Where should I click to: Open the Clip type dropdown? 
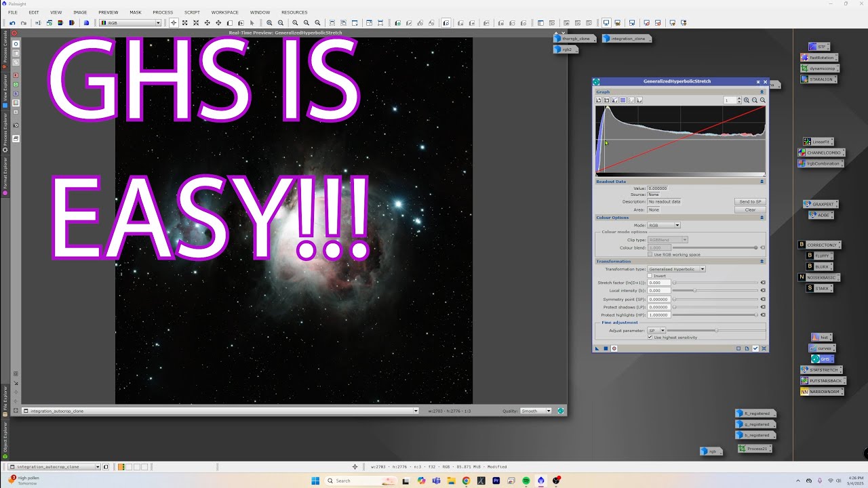click(x=668, y=240)
